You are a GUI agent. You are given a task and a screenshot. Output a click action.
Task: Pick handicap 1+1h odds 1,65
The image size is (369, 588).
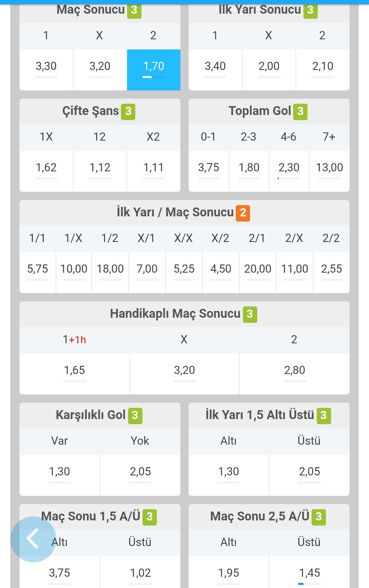(x=74, y=374)
